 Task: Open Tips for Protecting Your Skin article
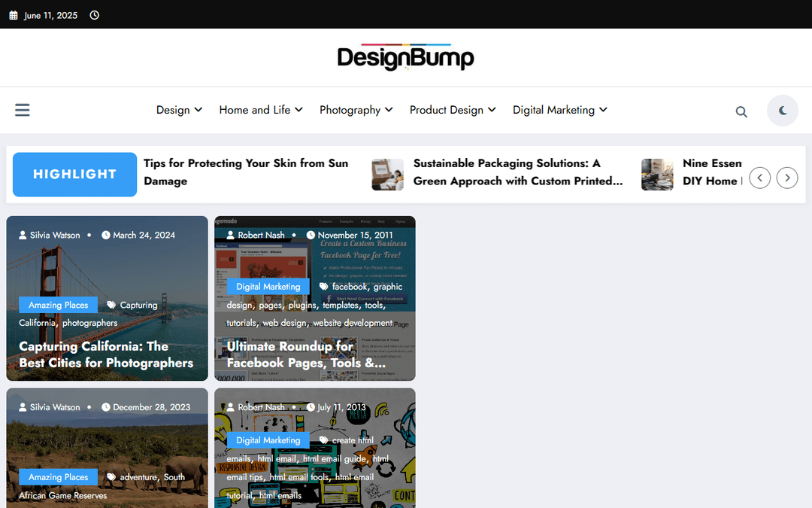(x=246, y=172)
